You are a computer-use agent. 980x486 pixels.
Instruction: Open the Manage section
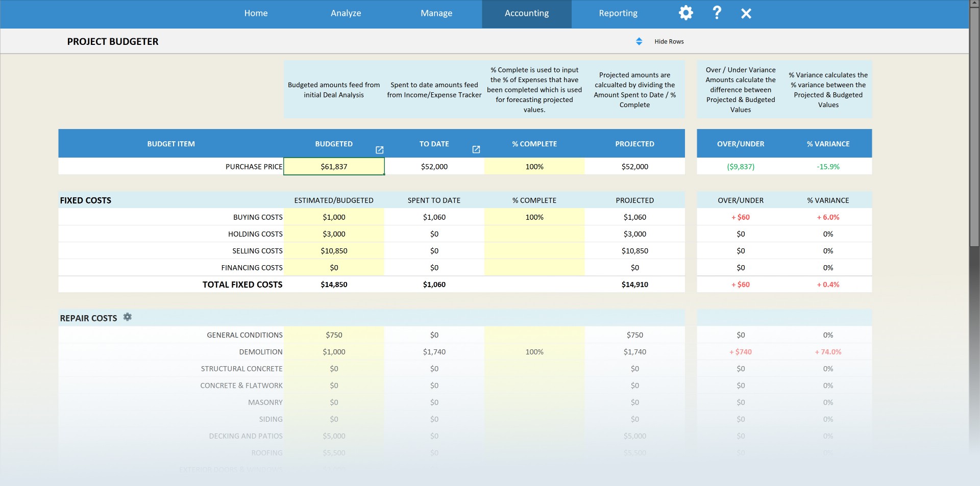[x=435, y=13]
